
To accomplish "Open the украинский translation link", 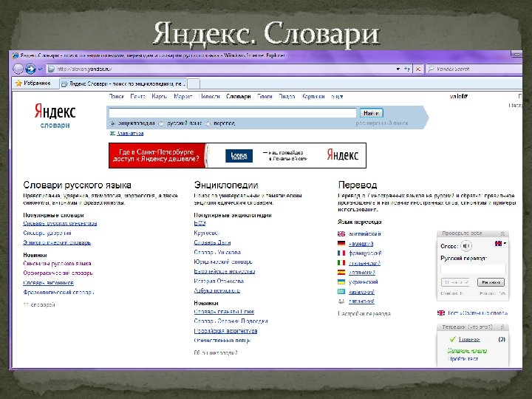I will [x=364, y=282].
